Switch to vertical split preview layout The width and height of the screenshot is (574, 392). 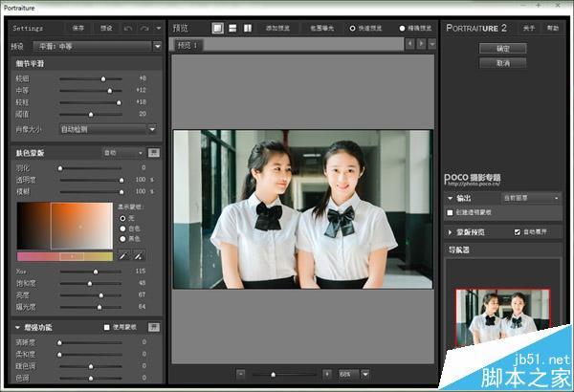248,28
